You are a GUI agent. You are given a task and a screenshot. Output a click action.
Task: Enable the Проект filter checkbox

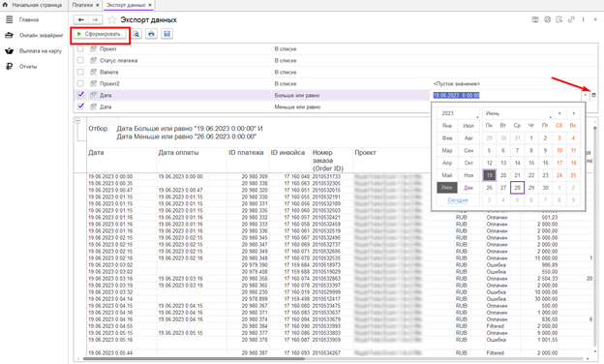80,49
